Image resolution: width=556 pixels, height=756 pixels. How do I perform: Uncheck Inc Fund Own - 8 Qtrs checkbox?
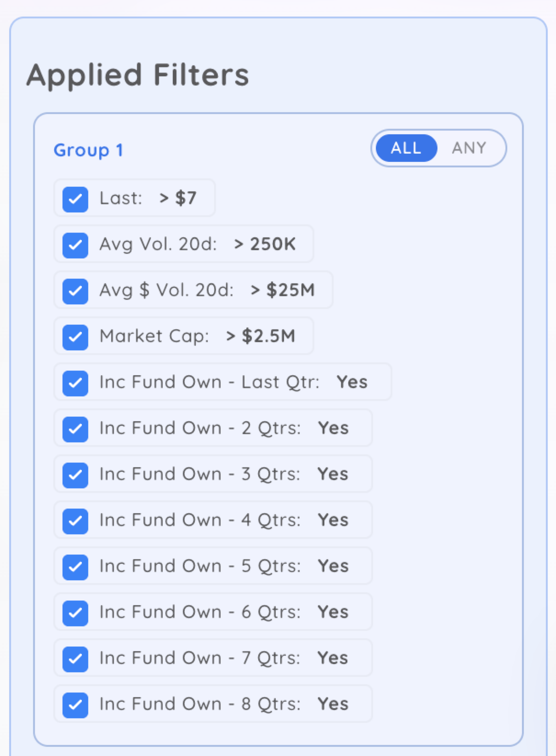click(x=75, y=705)
